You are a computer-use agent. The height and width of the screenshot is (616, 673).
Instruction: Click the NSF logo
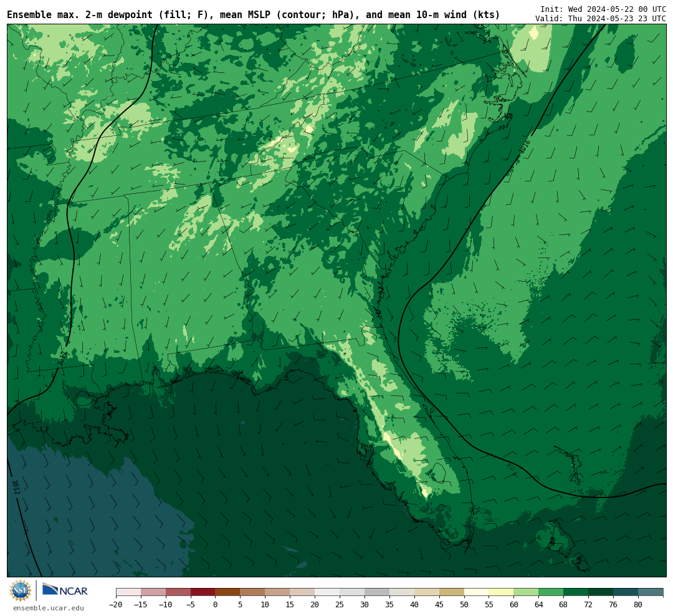(21, 590)
